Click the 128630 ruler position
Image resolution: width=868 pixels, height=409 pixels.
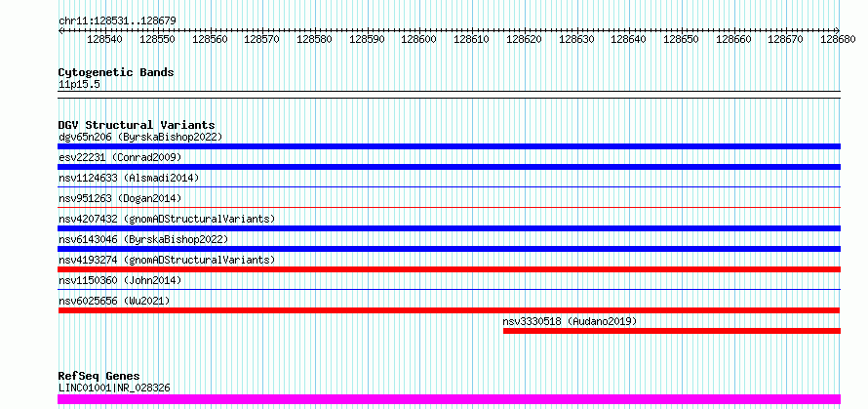click(x=576, y=39)
